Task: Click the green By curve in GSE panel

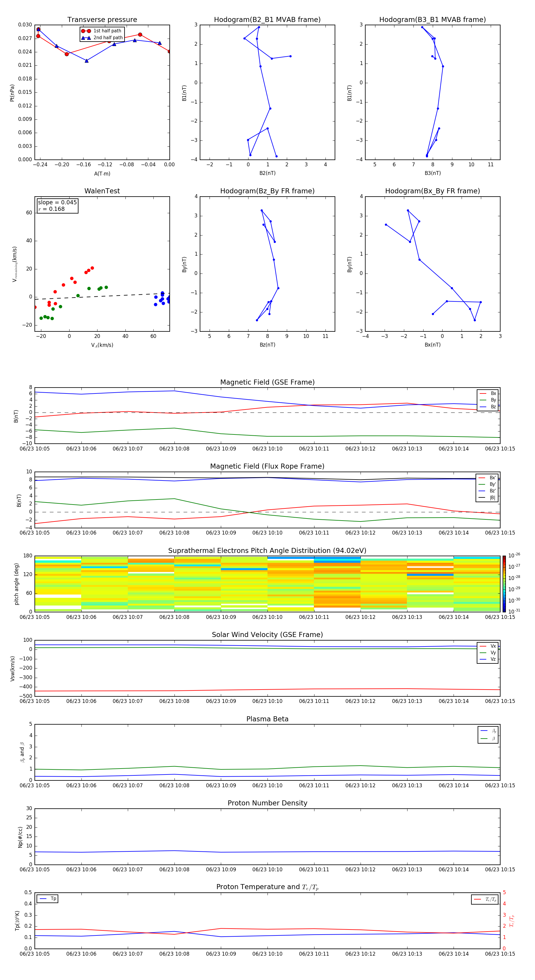Action: pyautogui.click(x=267, y=436)
